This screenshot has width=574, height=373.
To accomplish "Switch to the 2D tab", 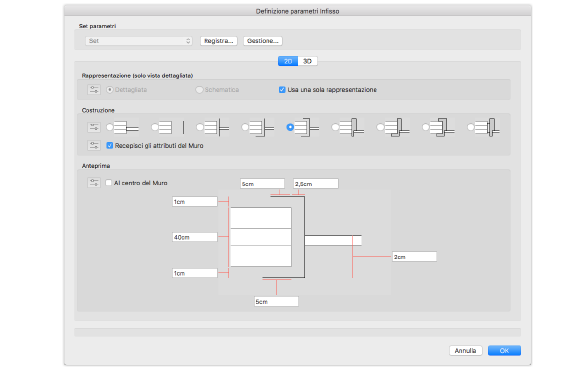I will click(x=288, y=61).
